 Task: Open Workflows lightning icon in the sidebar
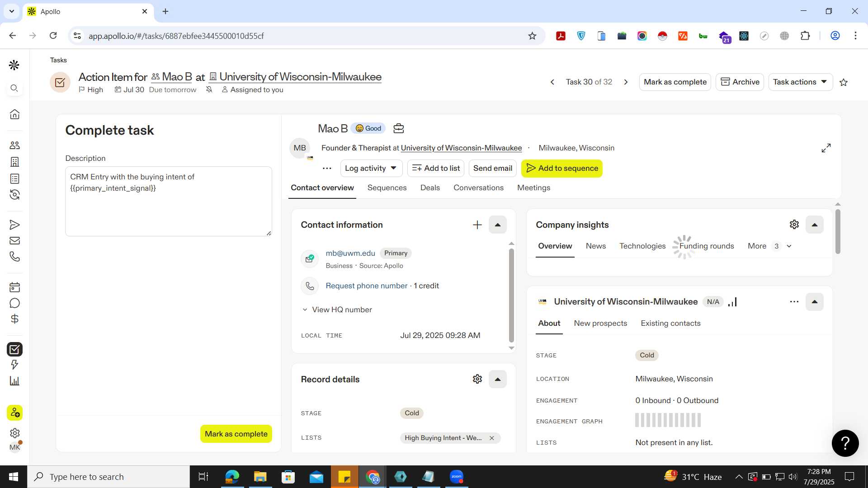click(x=14, y=365)
